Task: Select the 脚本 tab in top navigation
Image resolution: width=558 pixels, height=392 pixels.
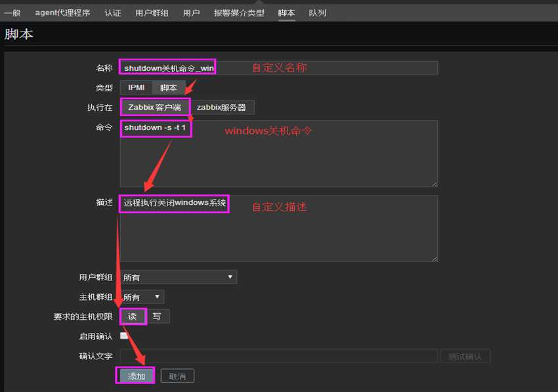Action: point(286,13)
